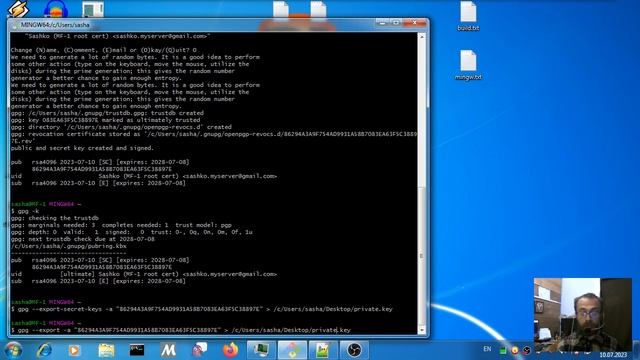Launch Firefox from the taskbar
Viewport: 640px width, 360px height.
(230, 350)
